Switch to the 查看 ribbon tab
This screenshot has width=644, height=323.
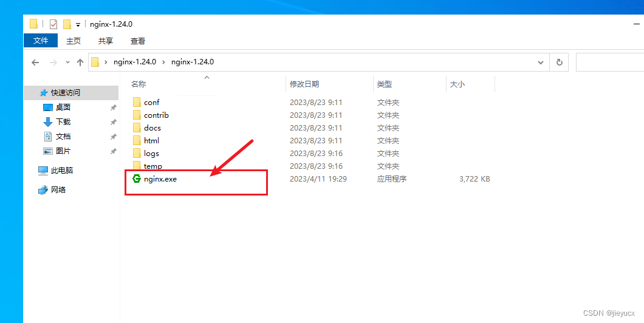click(x=137, y=41)
